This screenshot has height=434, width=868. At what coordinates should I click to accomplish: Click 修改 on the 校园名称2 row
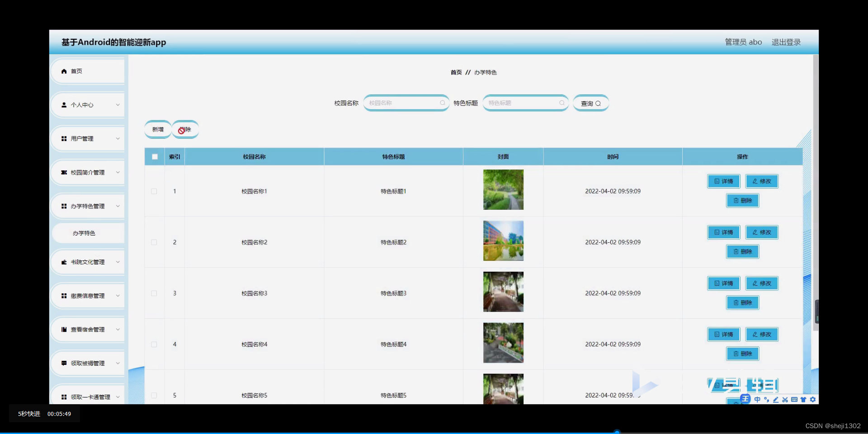762,232
